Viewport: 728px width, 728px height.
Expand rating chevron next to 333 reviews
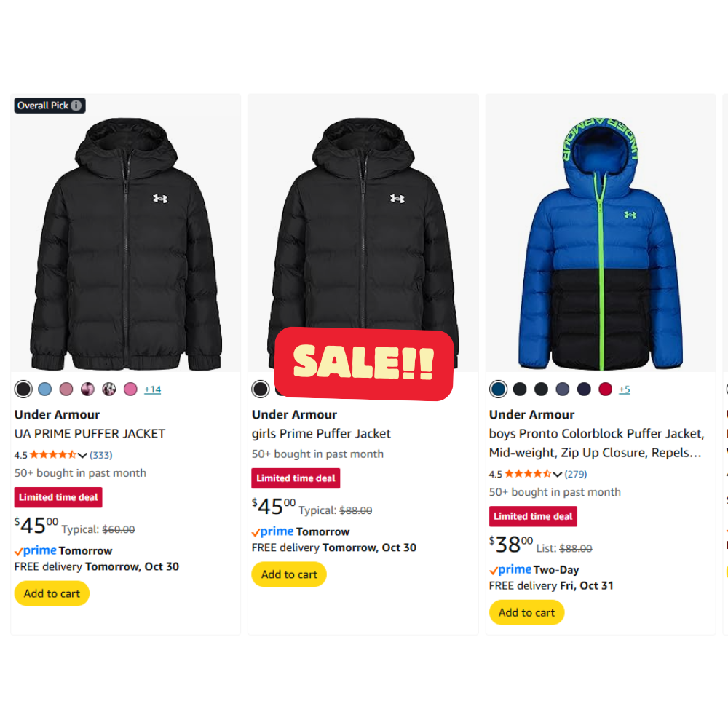click(x=82, y=456)
